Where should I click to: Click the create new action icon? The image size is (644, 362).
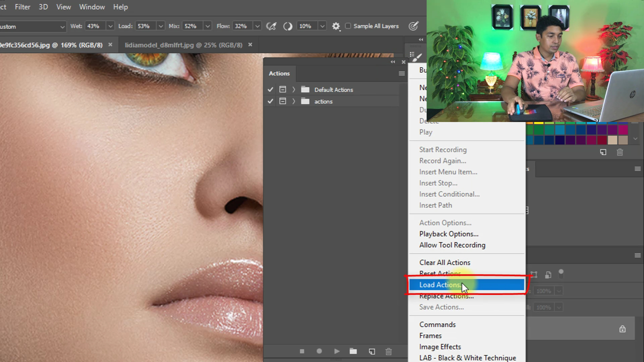point(372,351)
